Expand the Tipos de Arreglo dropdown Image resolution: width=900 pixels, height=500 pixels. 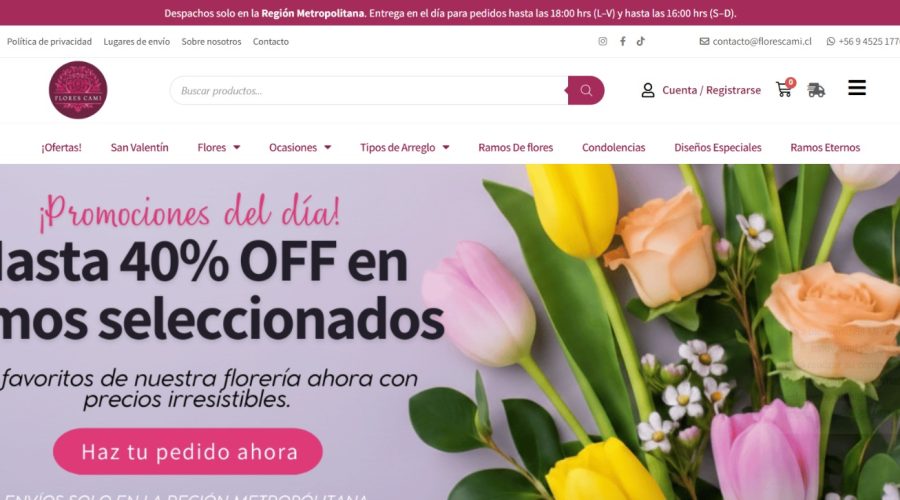405,148
